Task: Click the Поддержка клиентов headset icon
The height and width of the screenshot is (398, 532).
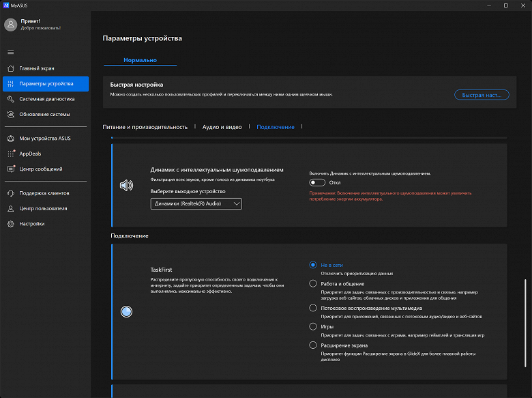Action: (x=11, y=193)
